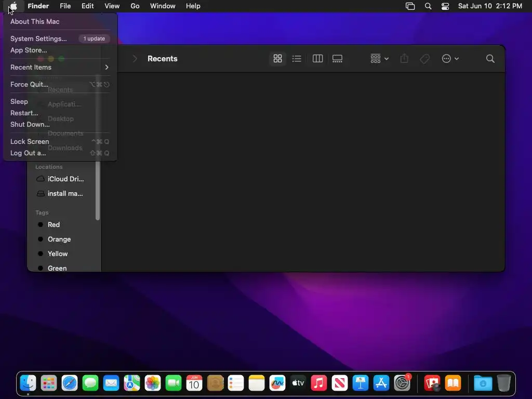The image size is (532, 399).
Task: Open Maps from the Dock
Action: coord(132,383)
